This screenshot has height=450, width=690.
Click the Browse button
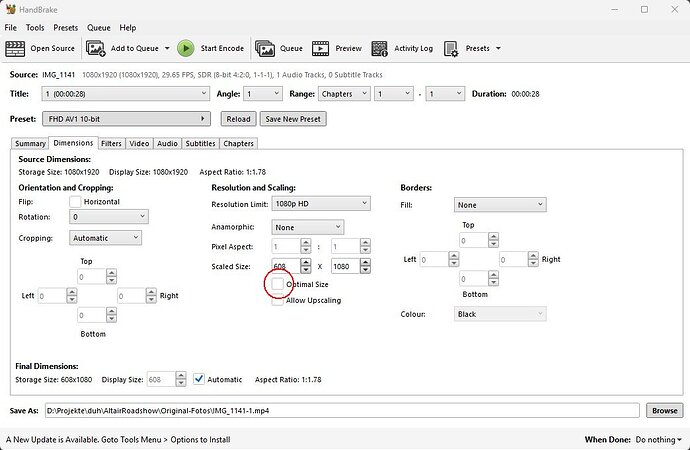tap(664, 410)
